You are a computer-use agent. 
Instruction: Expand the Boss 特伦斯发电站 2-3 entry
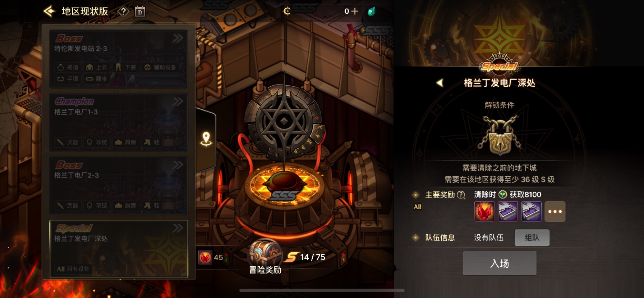pos(119,59)
